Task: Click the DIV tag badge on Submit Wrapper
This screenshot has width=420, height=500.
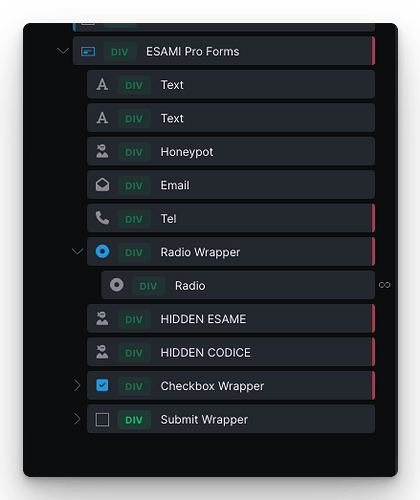Action: [x=134, y=420]
